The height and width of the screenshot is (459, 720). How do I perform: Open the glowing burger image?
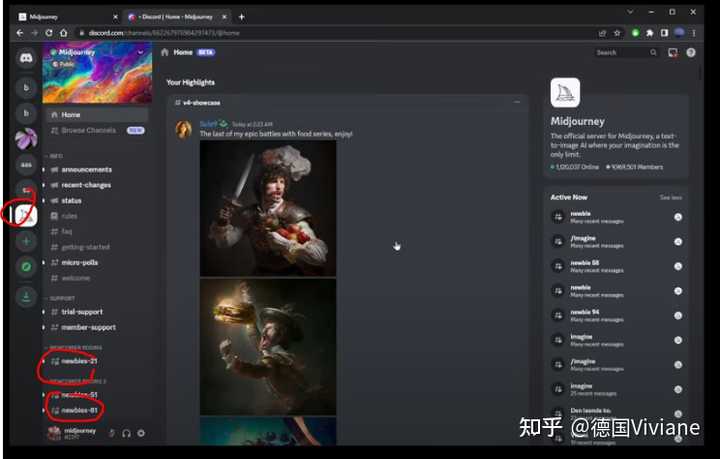[268, 347]
